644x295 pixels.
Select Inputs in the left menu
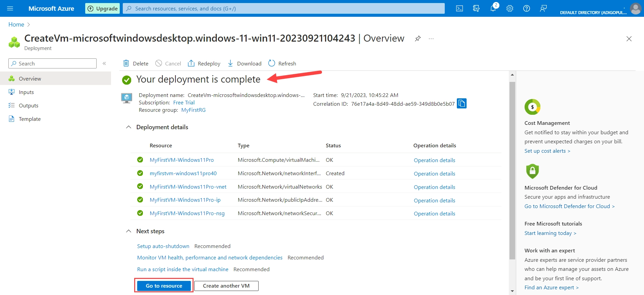pos(55,92)
